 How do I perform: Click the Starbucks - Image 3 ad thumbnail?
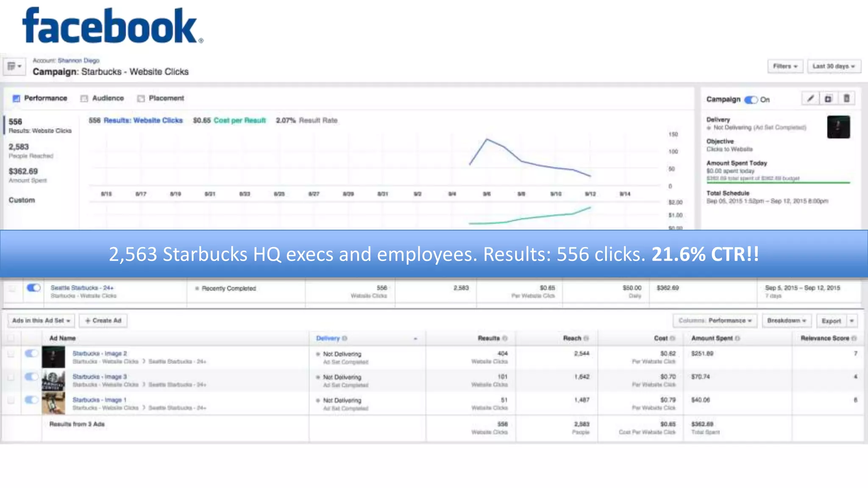(53, 380)
